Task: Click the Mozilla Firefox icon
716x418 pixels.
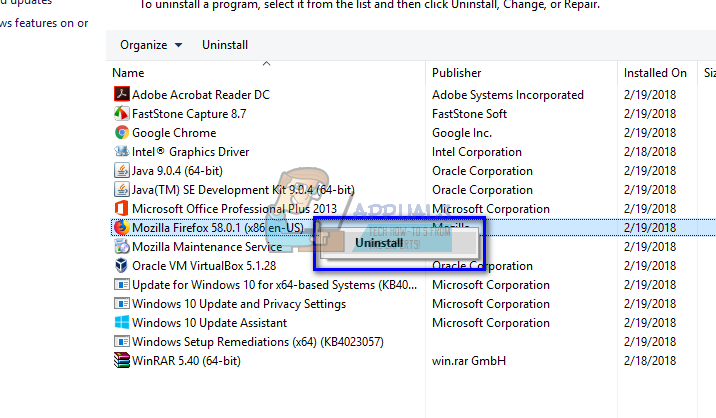Action: (x=121, y=228)
